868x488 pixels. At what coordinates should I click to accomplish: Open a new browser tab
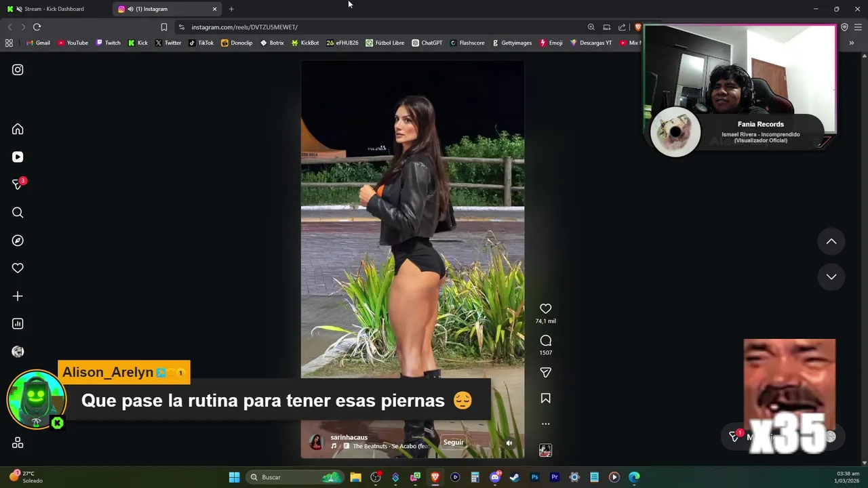231,9
